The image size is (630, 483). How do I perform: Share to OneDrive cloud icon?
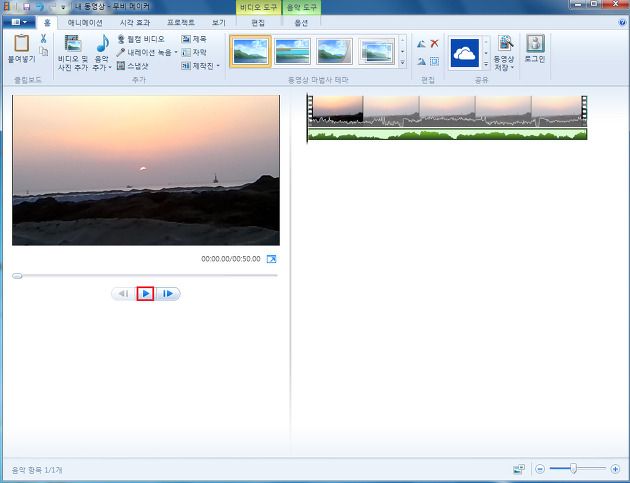coord(464,53)
